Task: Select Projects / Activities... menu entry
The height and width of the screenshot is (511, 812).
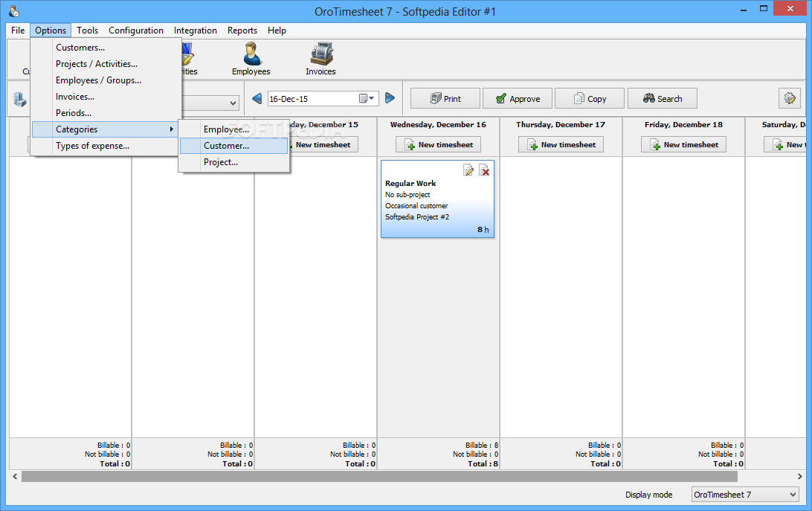Action: click(106, 64)
